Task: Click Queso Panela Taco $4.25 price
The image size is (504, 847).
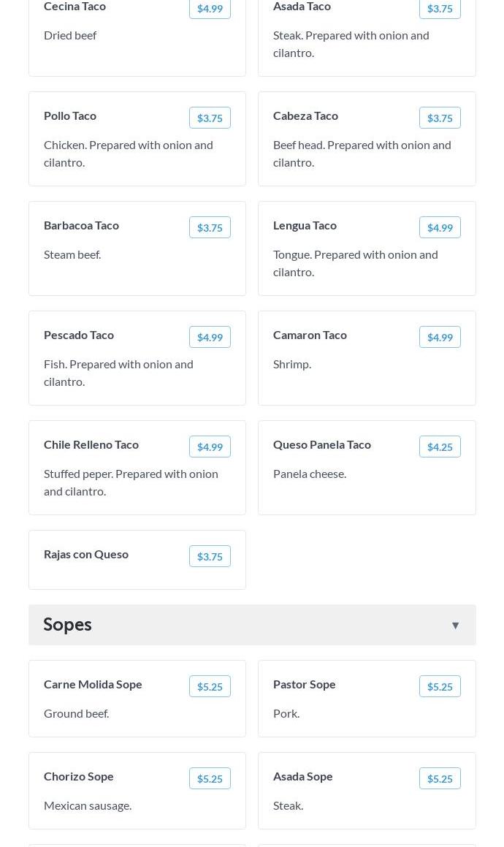Action: click(x=440, y=447)
